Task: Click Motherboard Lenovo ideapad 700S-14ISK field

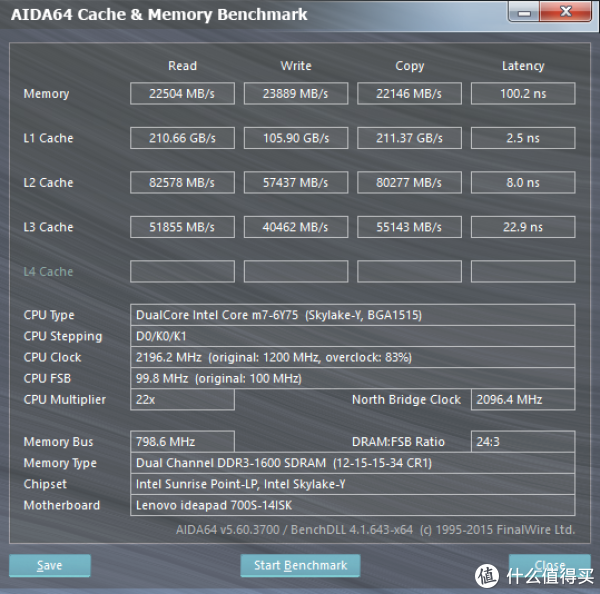Action: click(352, 505)
